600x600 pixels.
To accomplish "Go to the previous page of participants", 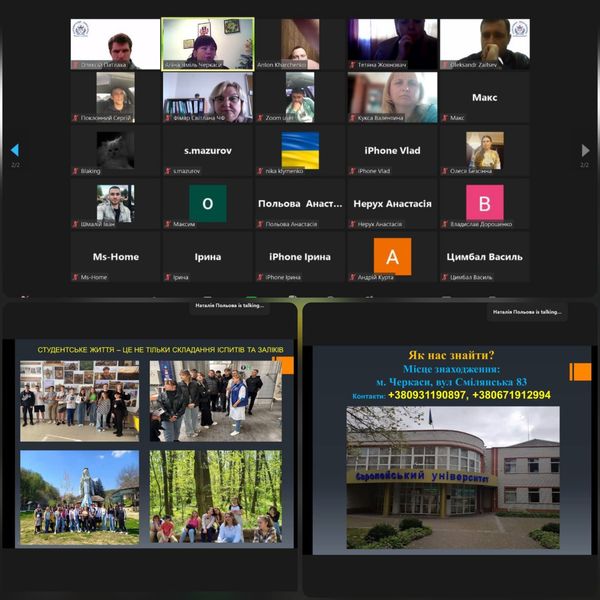I will pyautogui.click(x=14, y=150).
